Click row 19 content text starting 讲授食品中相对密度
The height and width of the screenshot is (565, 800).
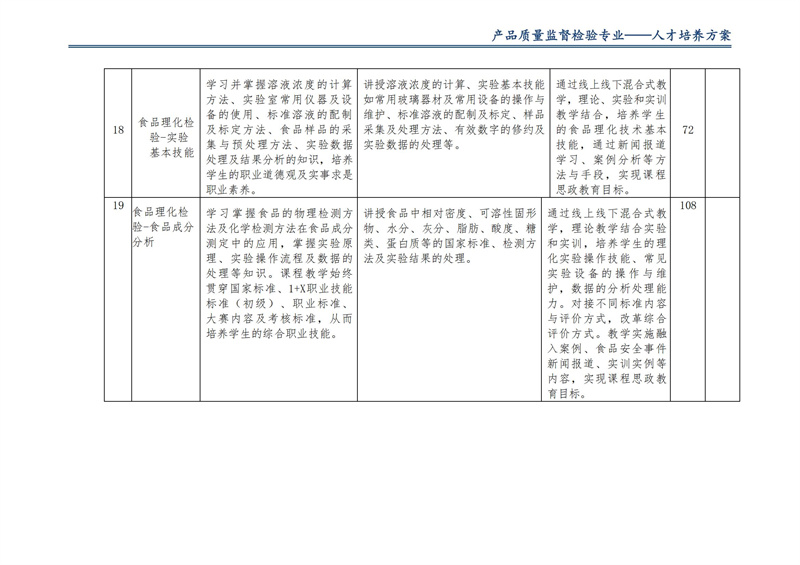(x=453, y=213)
